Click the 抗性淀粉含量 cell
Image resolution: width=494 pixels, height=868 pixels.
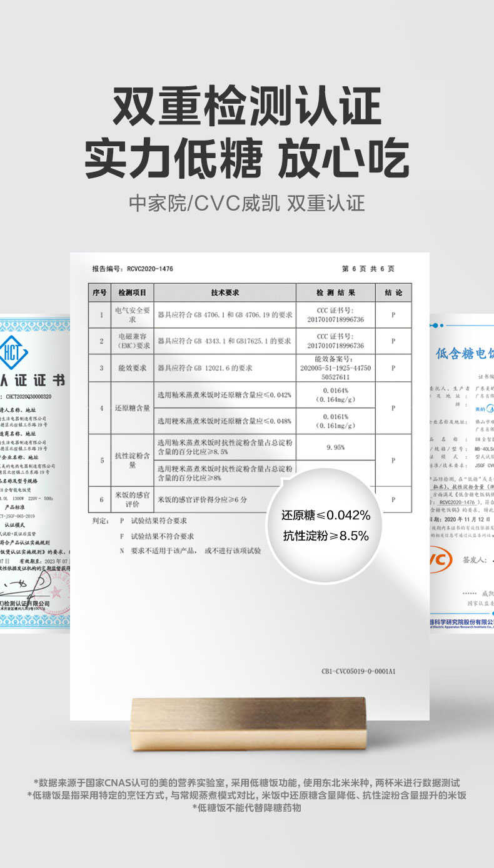133,460
